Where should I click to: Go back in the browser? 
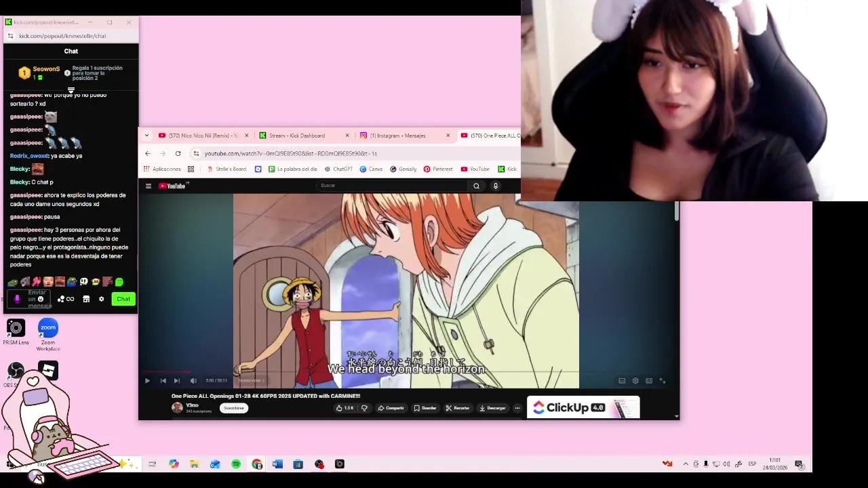(148, 154)
